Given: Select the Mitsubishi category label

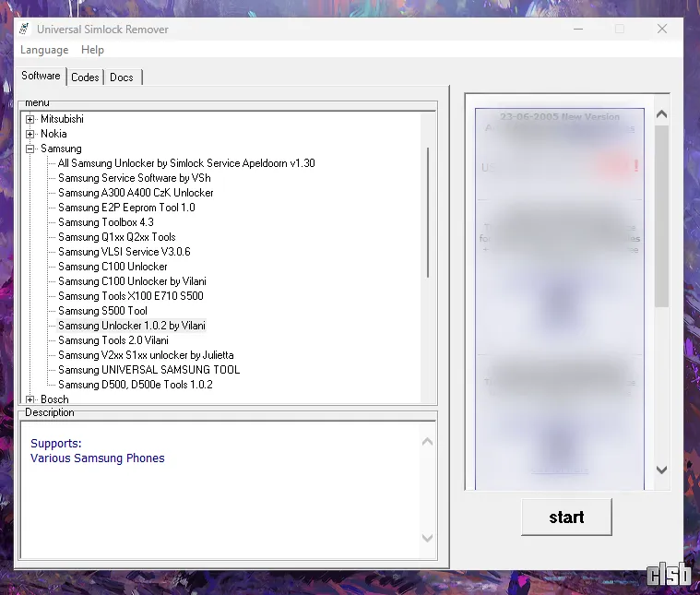Looking at the screenshot, I should click(x=62, y=119).
